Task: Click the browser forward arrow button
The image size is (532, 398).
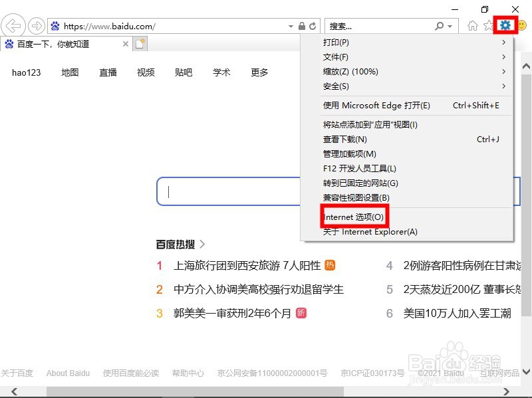Action: click(37, 26)
